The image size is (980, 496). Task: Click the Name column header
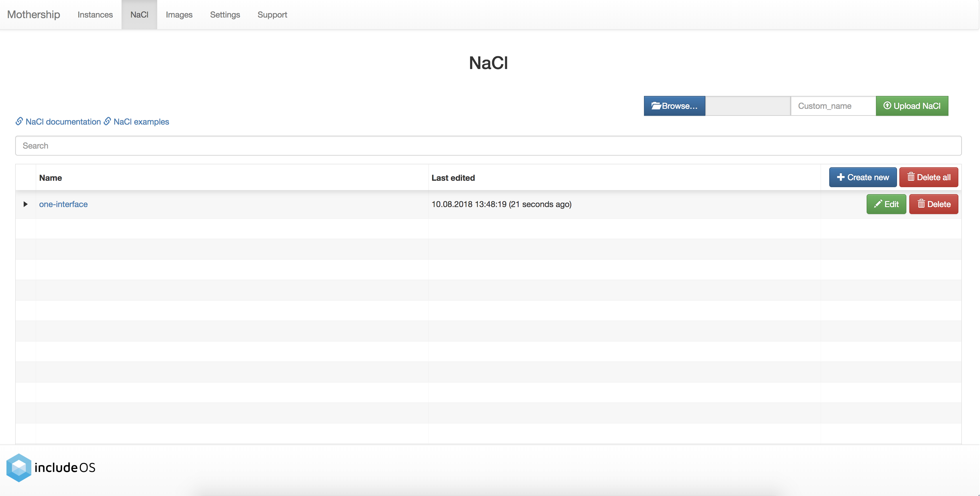pyautogui.click(x=51, y=178)
